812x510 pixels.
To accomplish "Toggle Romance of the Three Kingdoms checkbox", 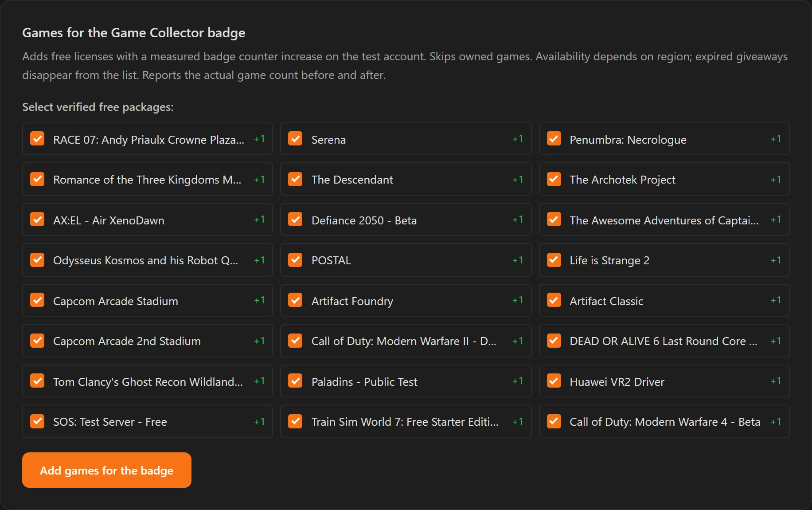I will click(37, 179).
